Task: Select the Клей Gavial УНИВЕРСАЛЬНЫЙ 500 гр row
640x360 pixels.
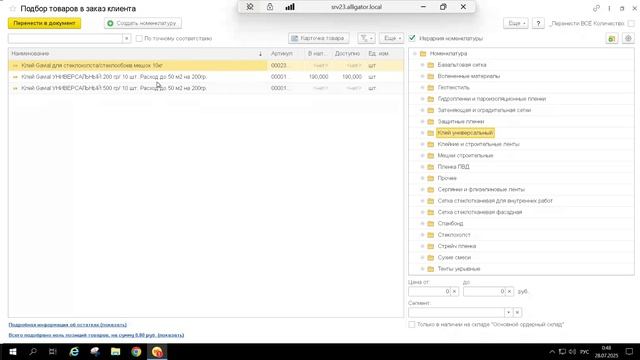Action: click(x=206, y=88)
